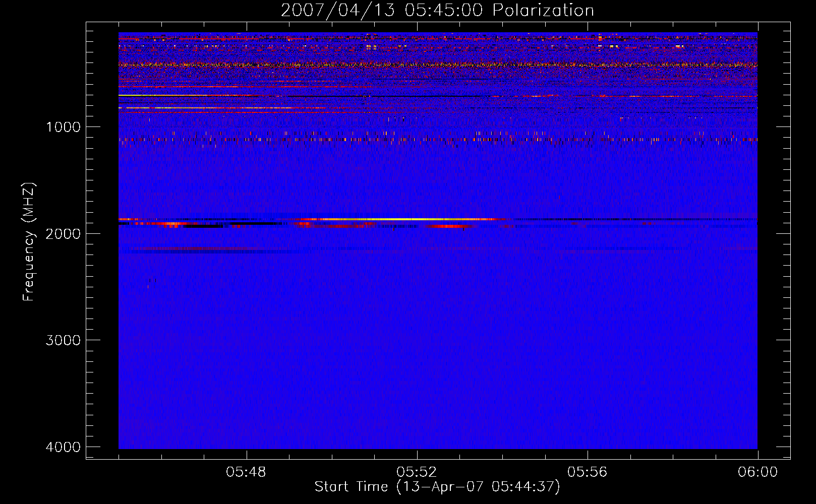Click the 06:00 time tick label
816x504 pixels.
coord(757,472)
